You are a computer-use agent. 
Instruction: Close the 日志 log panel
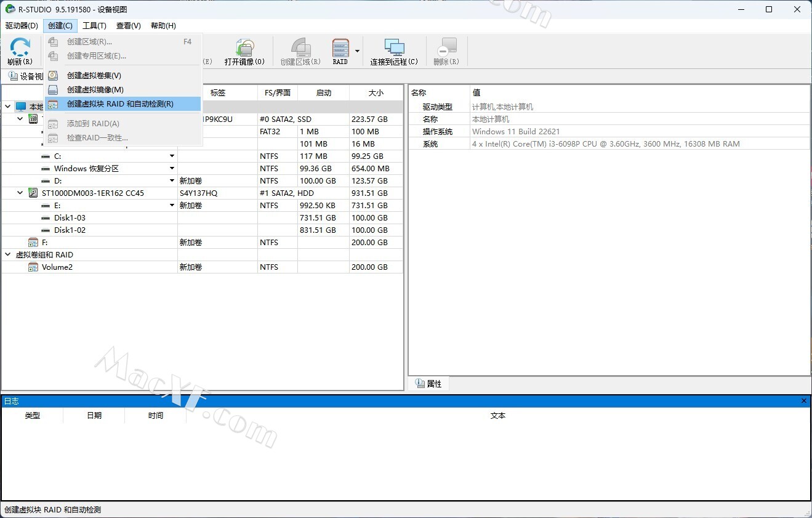point(803,401)
